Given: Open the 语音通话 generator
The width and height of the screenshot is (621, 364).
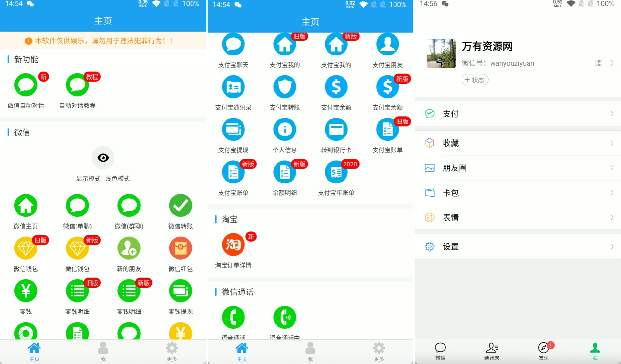Looking at the screenshot, I should point(233,317).
